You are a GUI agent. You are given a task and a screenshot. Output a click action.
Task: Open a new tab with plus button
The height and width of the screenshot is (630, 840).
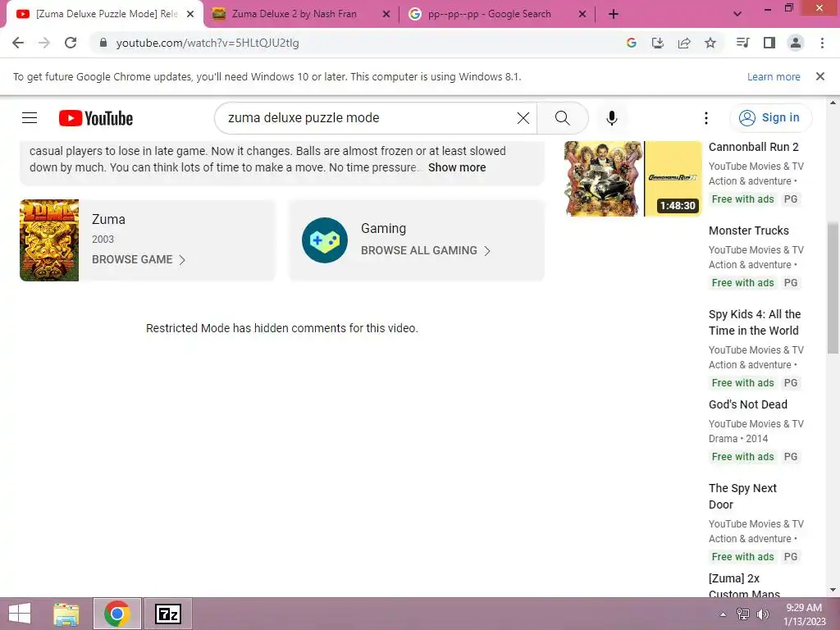point(614,14)
